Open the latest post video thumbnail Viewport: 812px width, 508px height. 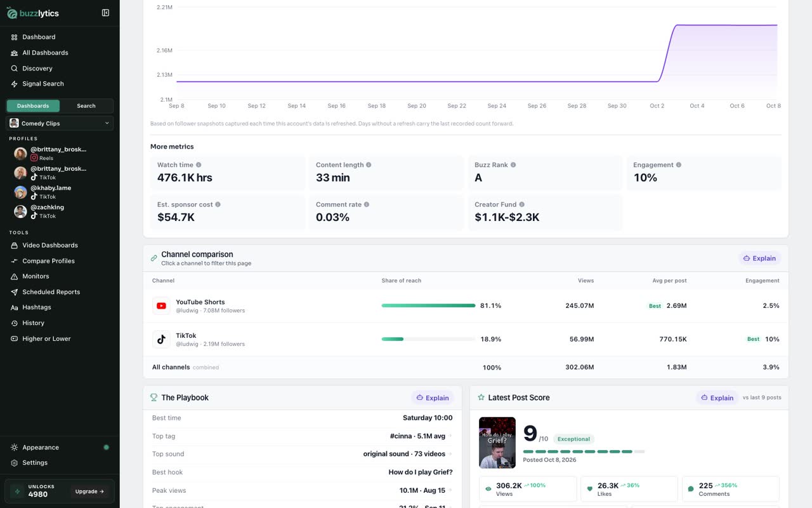(x=497, y=443)
